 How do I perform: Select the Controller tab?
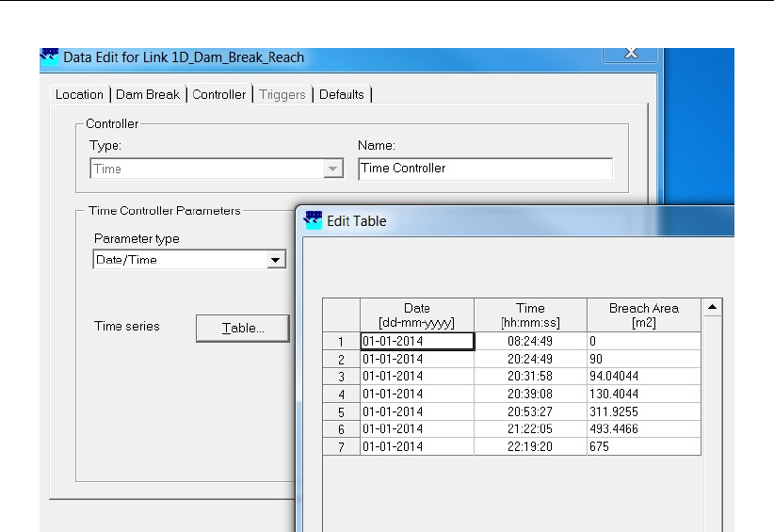(x=219, y=94)
